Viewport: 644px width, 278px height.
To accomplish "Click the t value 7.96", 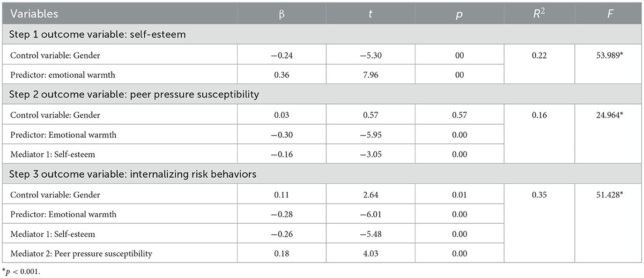I will [x=370, y=75].
